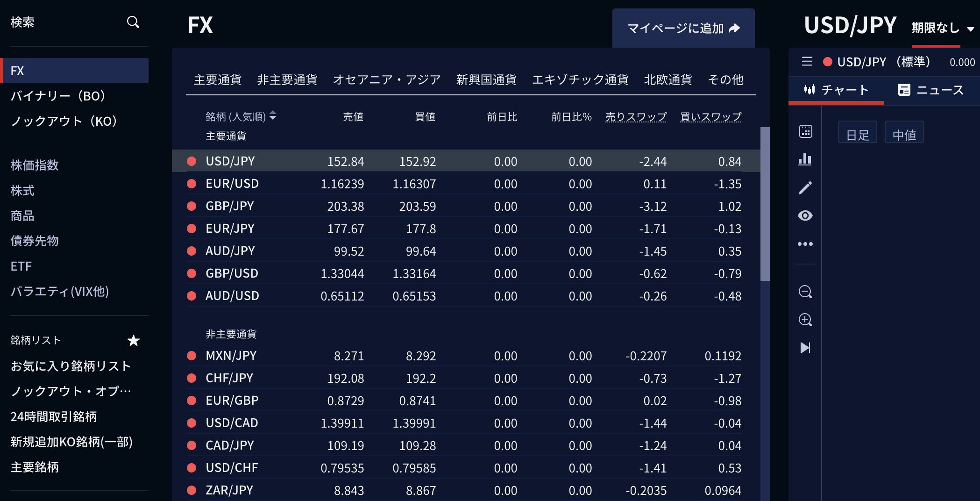Select the bar chart type icon
The height and width of the screenshot is (501, 980).
805,159
